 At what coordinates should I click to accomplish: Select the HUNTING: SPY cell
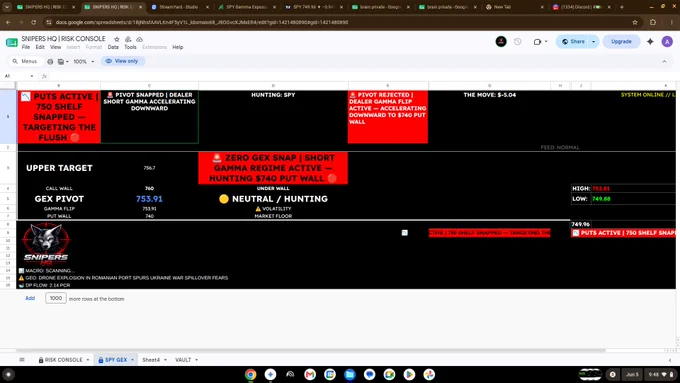tap(273, 117)
